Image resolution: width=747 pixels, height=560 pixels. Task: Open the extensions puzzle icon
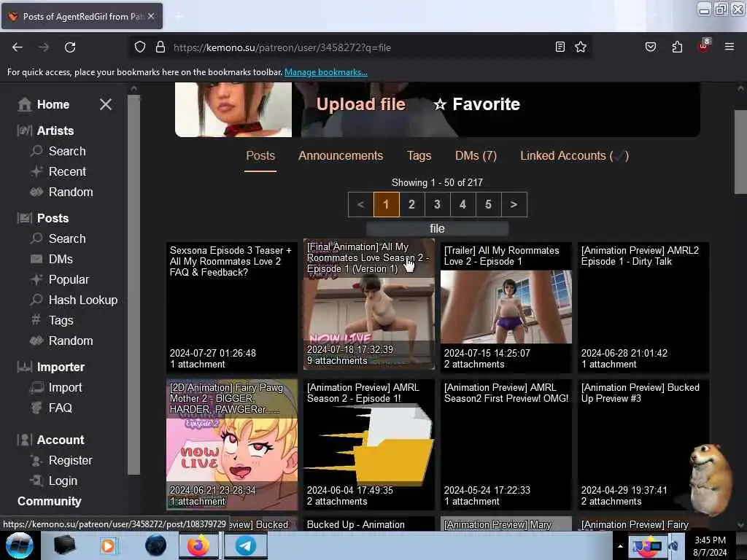[677, 47]
